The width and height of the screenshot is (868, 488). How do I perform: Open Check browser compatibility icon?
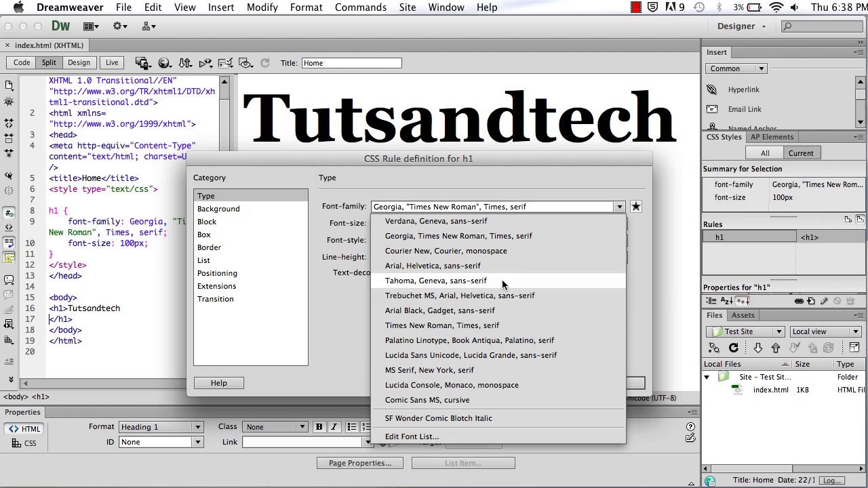point(226,63)
